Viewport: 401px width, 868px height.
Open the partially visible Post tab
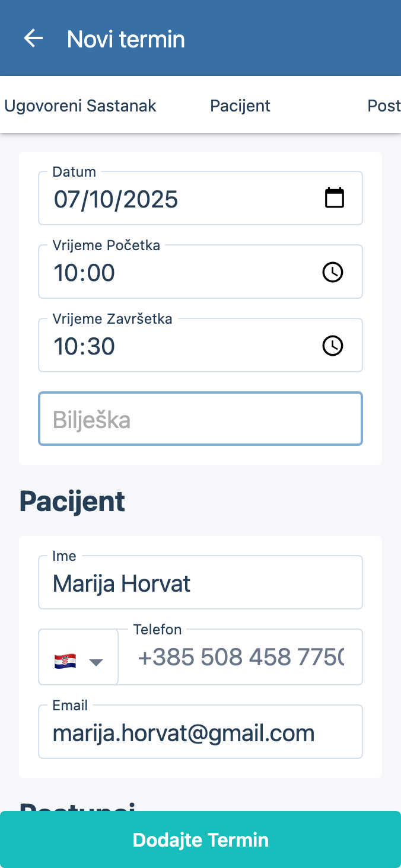coord(384,106)
